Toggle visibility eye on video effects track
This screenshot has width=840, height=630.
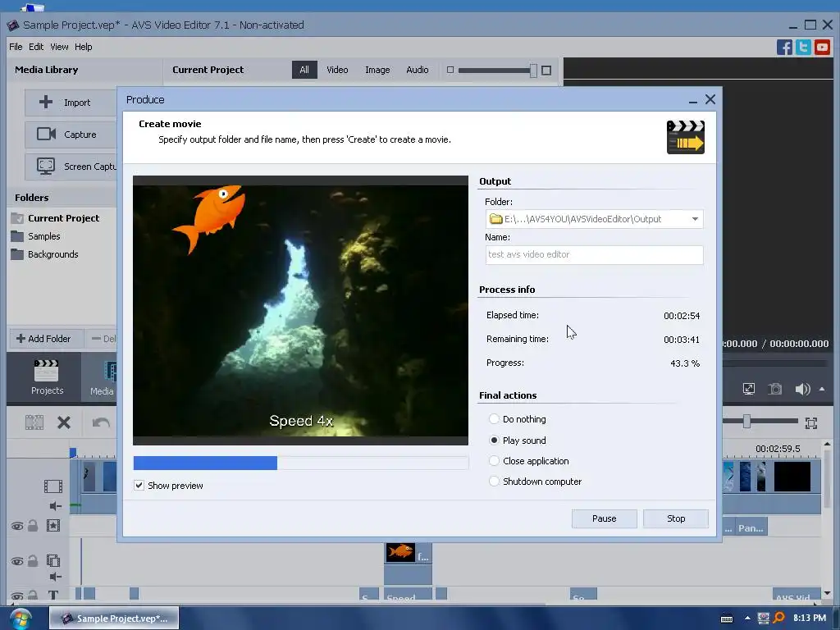(x=17, y=526)
